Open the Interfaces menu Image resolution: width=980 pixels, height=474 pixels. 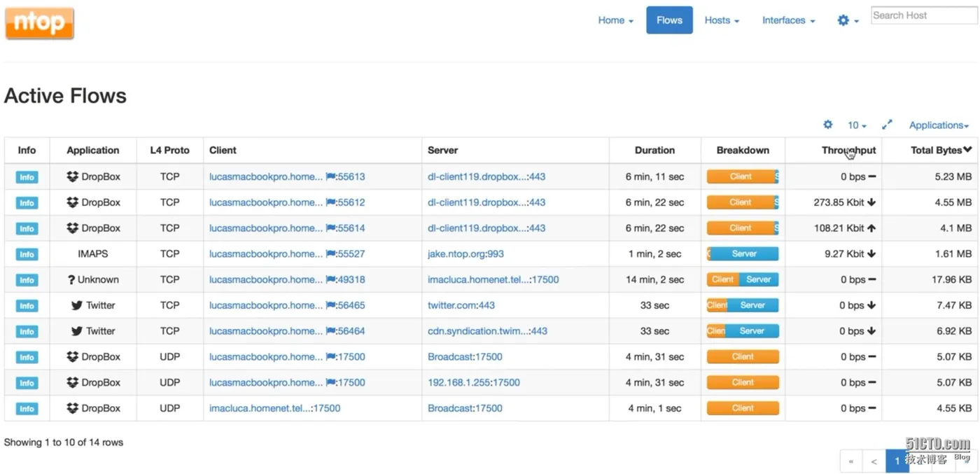point(788,20)
